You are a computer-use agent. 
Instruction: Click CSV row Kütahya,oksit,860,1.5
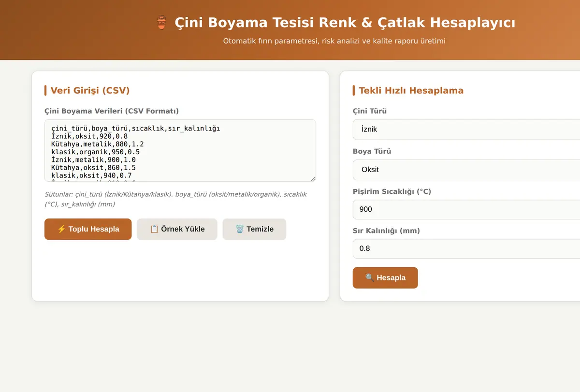pyautogui.click(x=93, y=167)
